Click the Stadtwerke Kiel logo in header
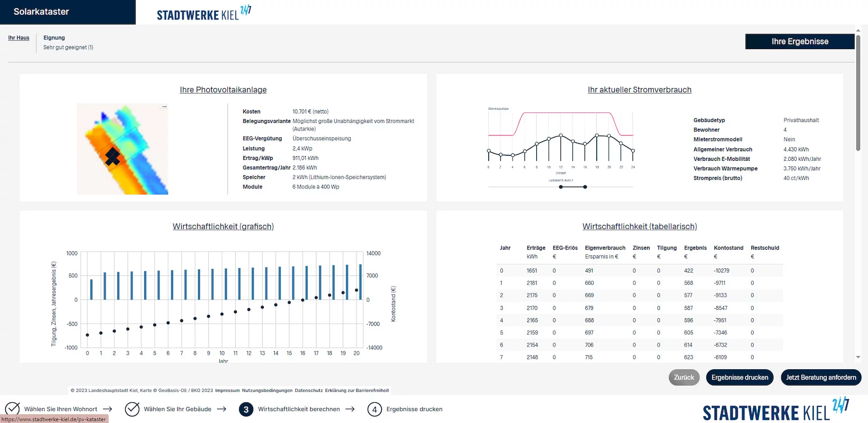The width and height of the screenshot is (868, 423). pos(203,13)
